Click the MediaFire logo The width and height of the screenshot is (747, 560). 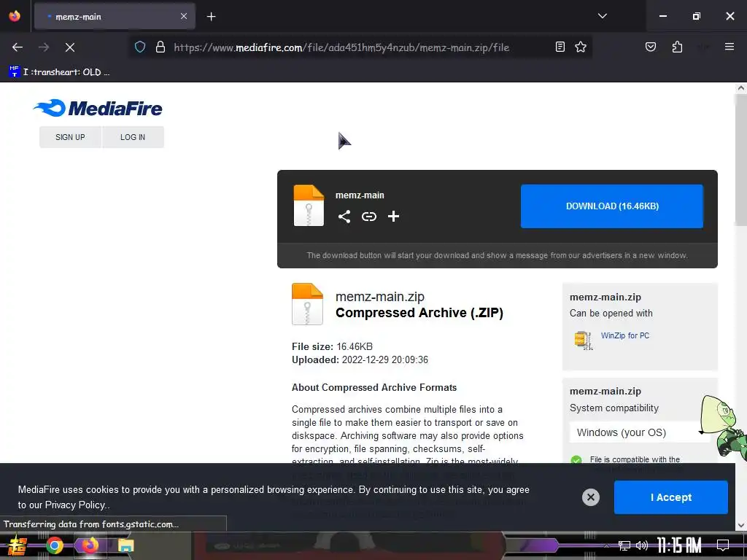pos(98,108)
